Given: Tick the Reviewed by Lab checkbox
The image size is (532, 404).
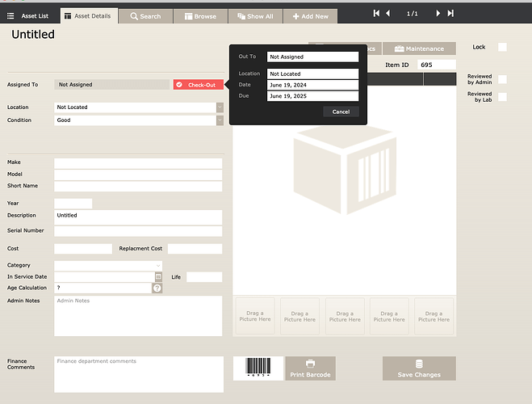Looking at the screenshot, I should [502, 97].
